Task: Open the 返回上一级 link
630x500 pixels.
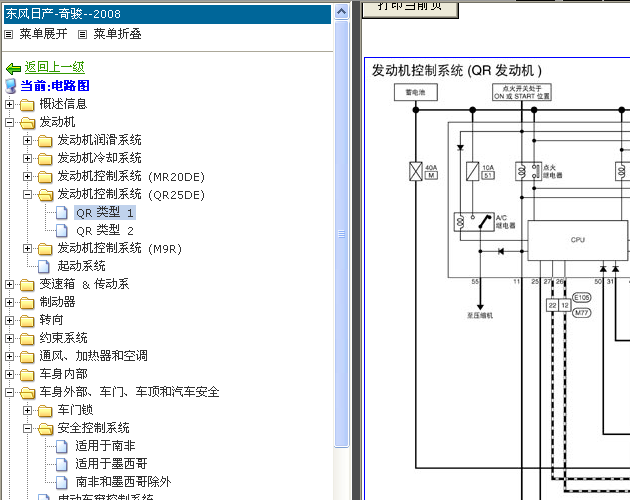Action: (x=55, y=67)
